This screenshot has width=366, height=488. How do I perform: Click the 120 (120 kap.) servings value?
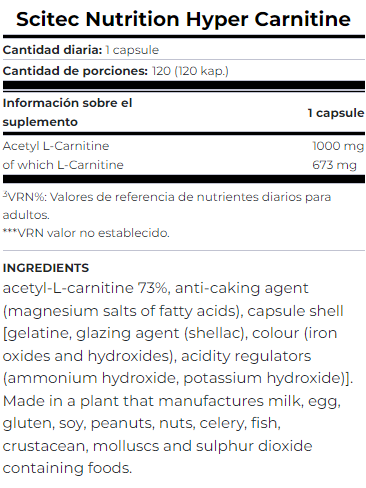click(190, 71)
